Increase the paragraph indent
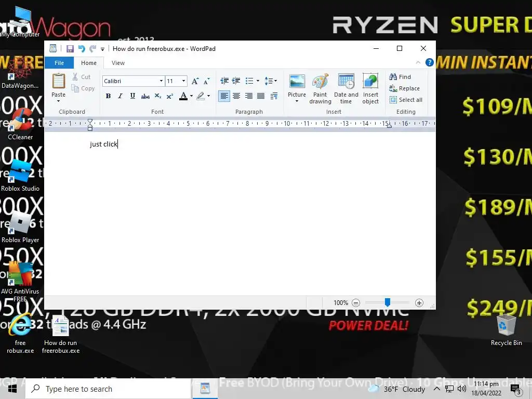Image resolution: width=532 pixels, height=399 pixels. [x=236, y=81]
